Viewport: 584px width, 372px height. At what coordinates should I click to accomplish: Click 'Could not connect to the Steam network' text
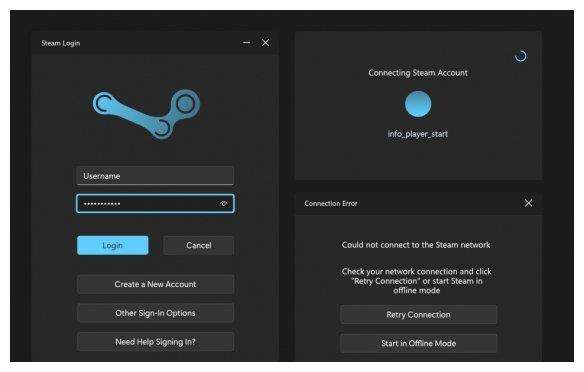(416, 245)
